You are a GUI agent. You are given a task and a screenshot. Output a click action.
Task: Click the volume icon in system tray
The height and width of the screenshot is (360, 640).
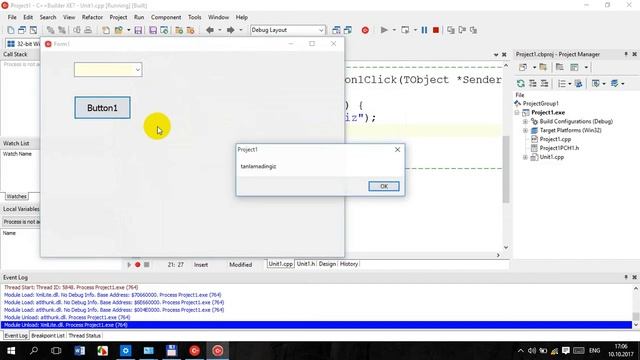[532, 351]
